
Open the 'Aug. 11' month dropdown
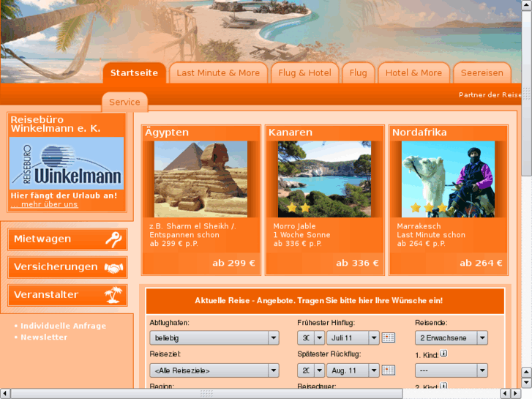353,370
